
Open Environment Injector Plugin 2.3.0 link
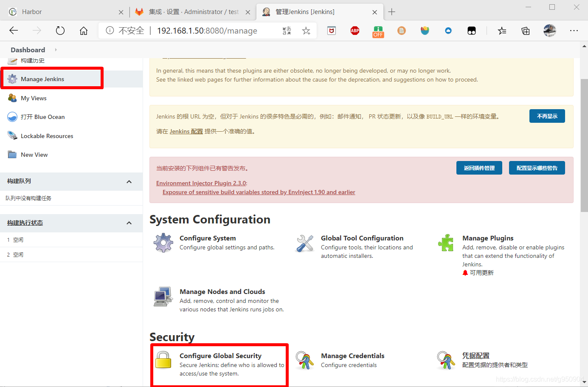201,183
